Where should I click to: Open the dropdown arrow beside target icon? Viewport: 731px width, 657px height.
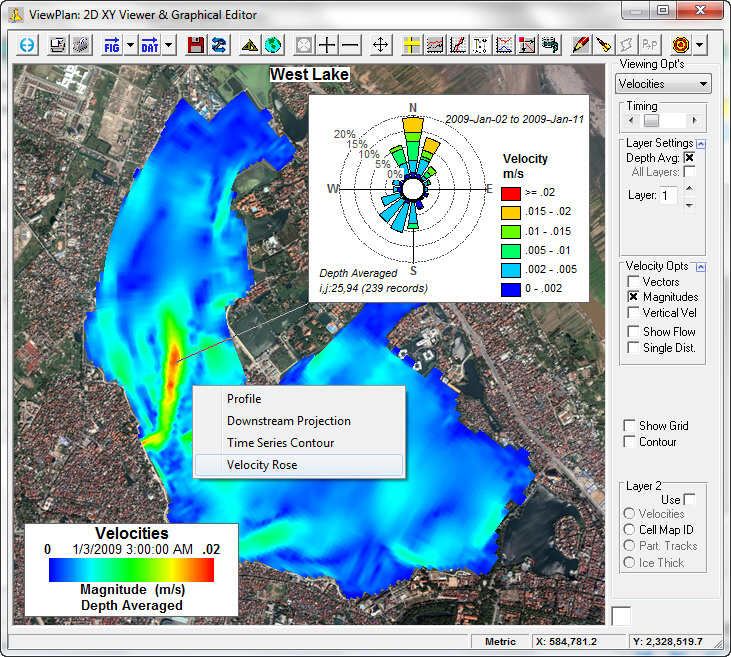tap(700, 45)
